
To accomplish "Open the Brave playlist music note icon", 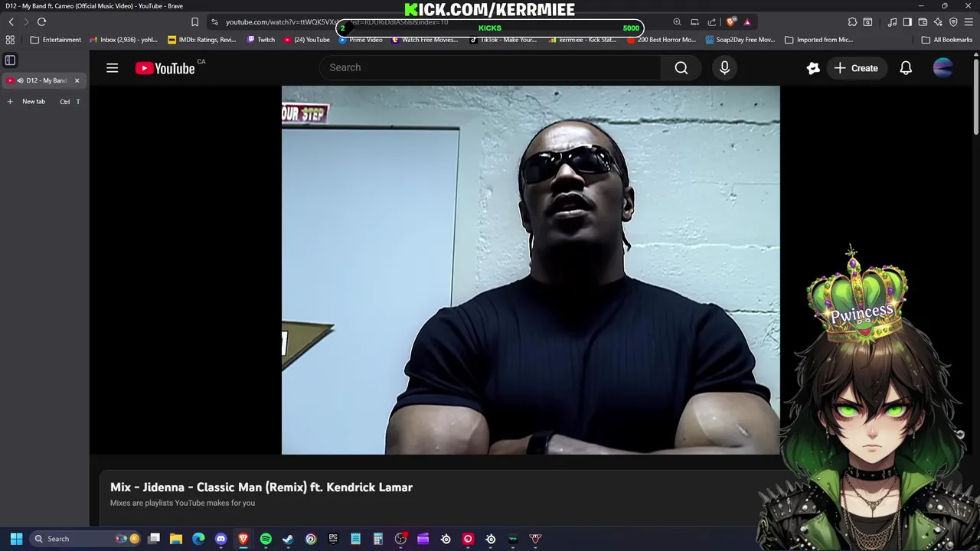I will click(x=892, y=22).
